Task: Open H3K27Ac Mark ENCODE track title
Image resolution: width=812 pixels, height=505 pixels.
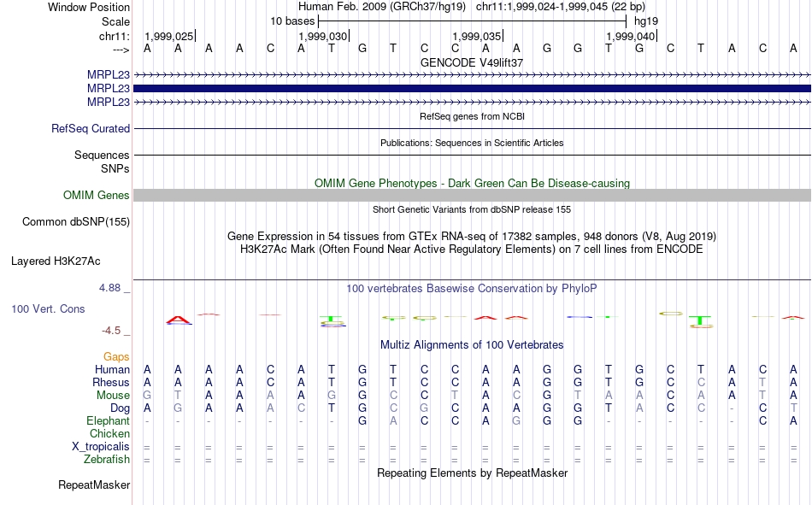Action: (472, 250)
